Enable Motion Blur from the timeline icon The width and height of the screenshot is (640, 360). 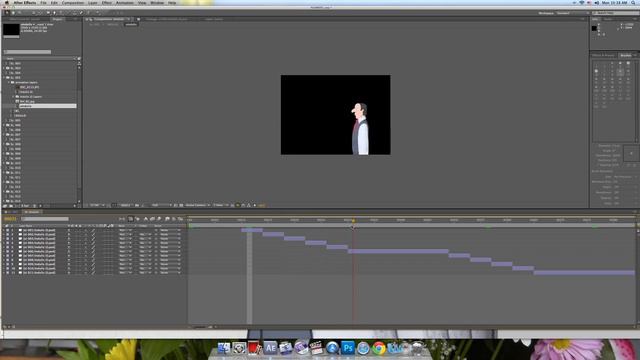[159, 219]
